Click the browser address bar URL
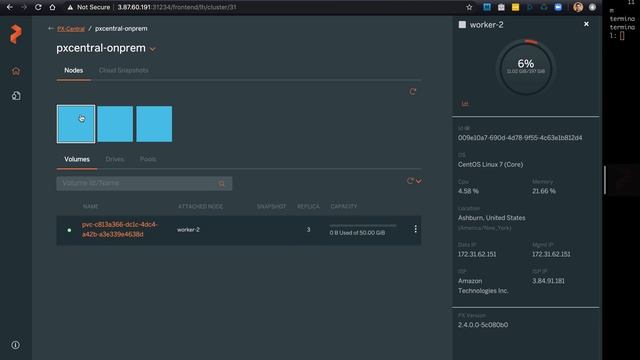This screenshot has width=640, height=360. coord(177,7)
